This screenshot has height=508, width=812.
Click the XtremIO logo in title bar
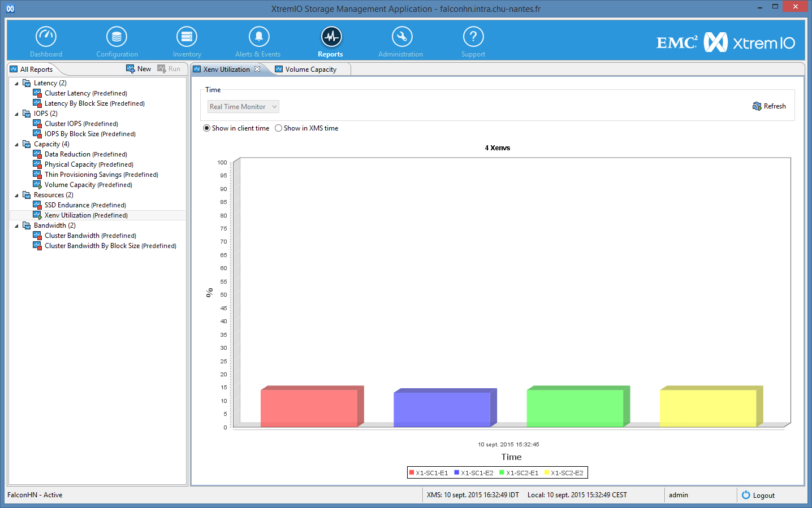tap(10, 8)
